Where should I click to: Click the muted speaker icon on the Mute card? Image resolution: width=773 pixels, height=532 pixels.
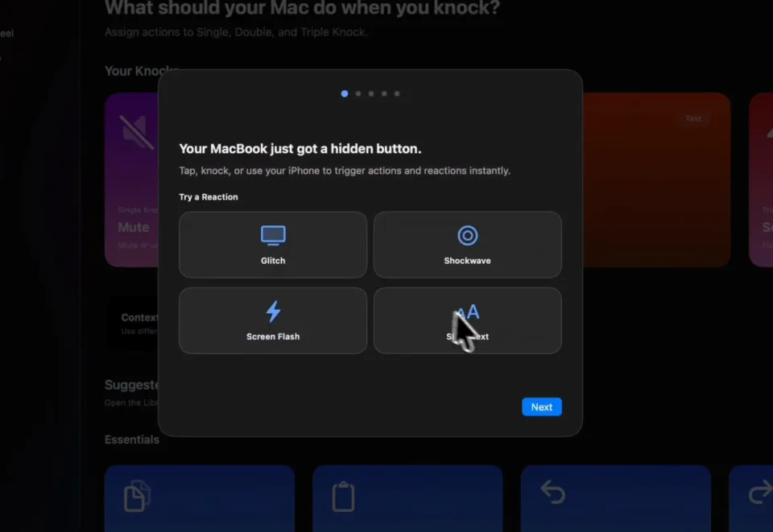click(x=137, y=131)
